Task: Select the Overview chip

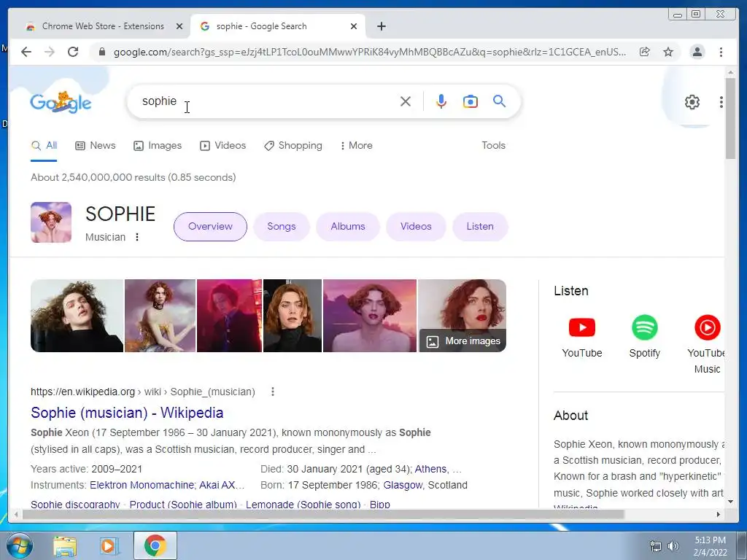Action: click(210, 227)
